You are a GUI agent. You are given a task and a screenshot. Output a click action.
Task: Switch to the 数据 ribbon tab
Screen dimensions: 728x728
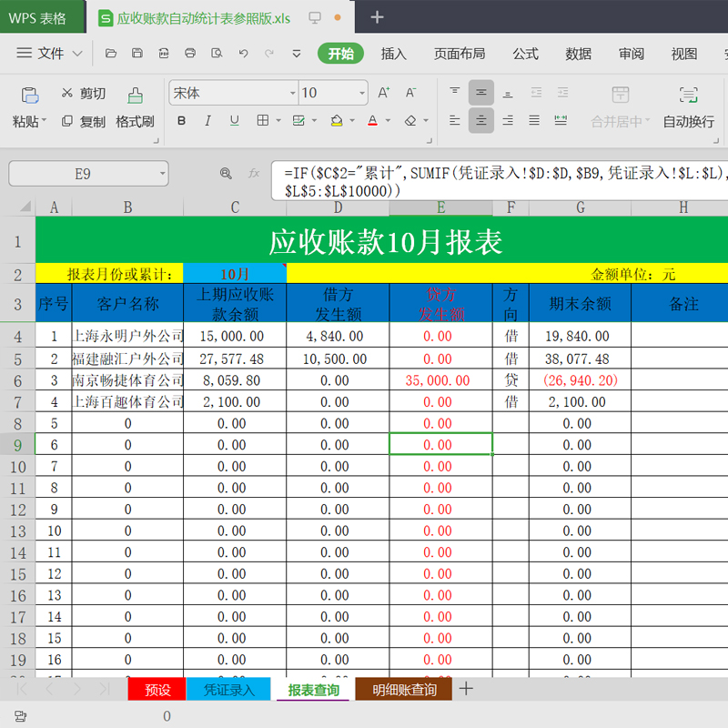pyautogui.click(x=578, y=54)
